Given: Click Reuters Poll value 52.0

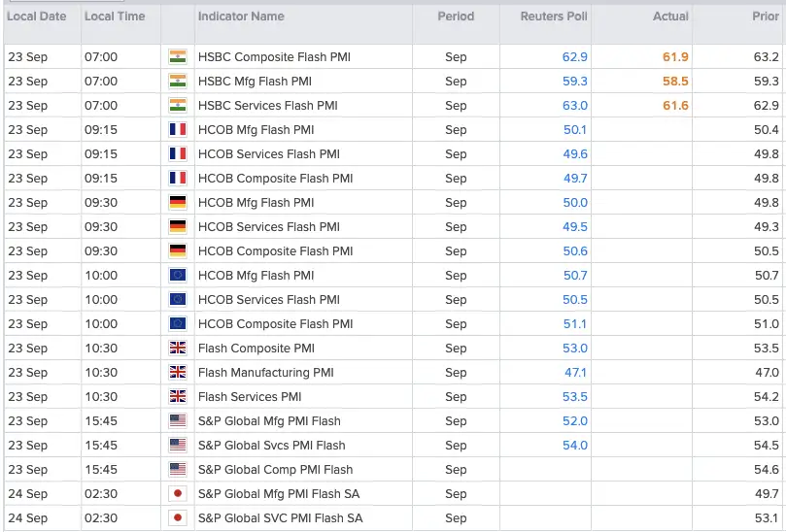Looking at the screenshot, I should (x=575, y=421).
